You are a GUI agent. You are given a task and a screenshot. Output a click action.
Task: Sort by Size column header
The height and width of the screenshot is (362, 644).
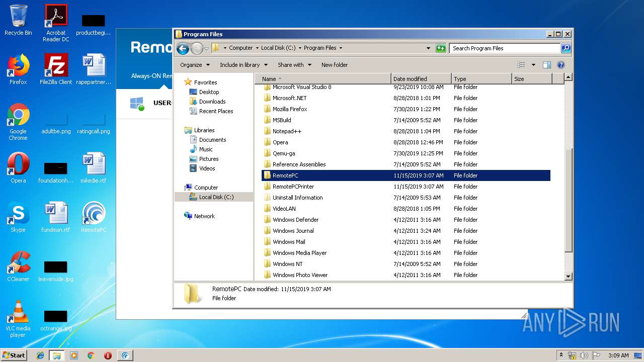532,79
